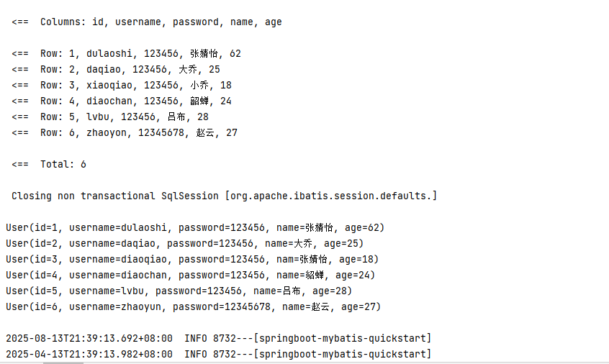Click the Row 4 diaochan result line
Viewport: 609px width, 364px height.
pos(122,101)
